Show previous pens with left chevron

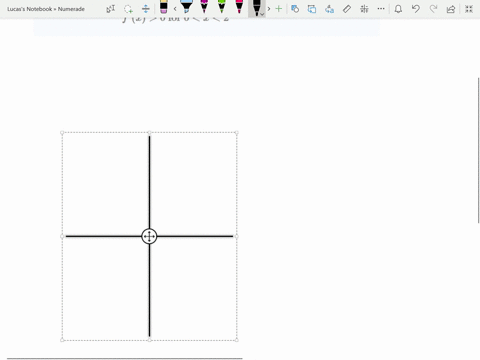tap(175, 9)
